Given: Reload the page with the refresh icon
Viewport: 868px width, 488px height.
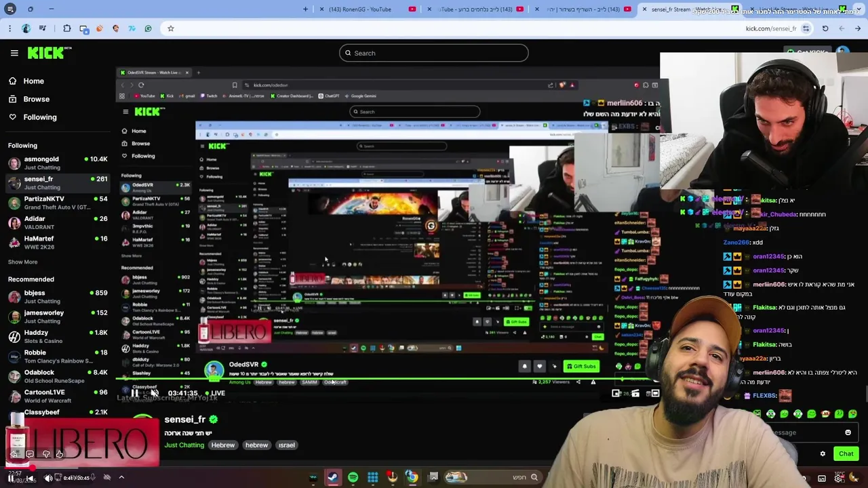Looking at the screenshot, I should [x=825, y=28].
